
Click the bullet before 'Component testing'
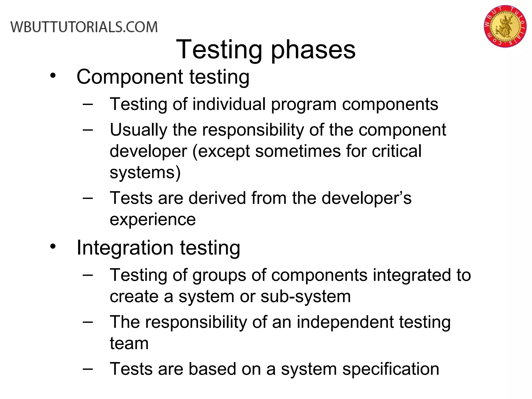[x=53, y=76]
